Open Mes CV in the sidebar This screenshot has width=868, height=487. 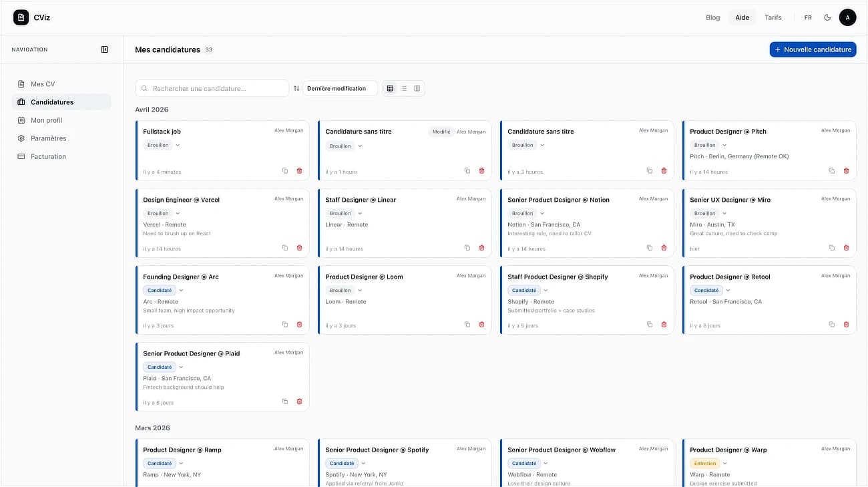(61, 84)
